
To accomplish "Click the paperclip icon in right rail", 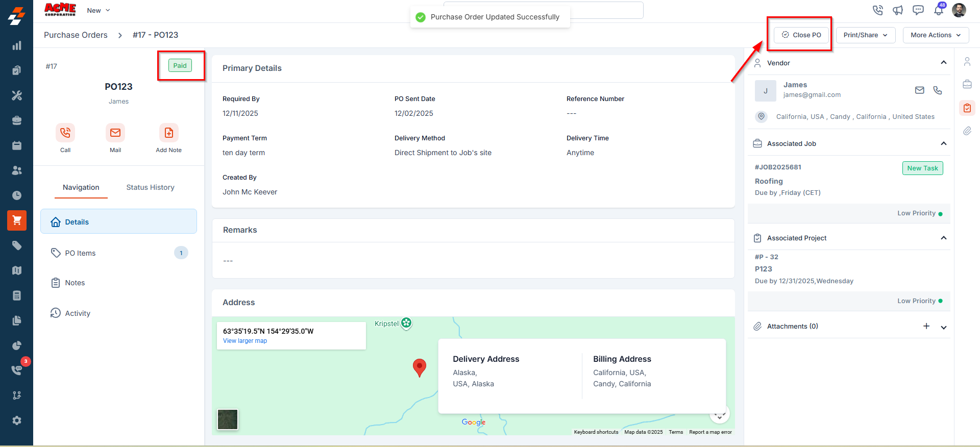I will pyautogui.click(x=967, y=131).
